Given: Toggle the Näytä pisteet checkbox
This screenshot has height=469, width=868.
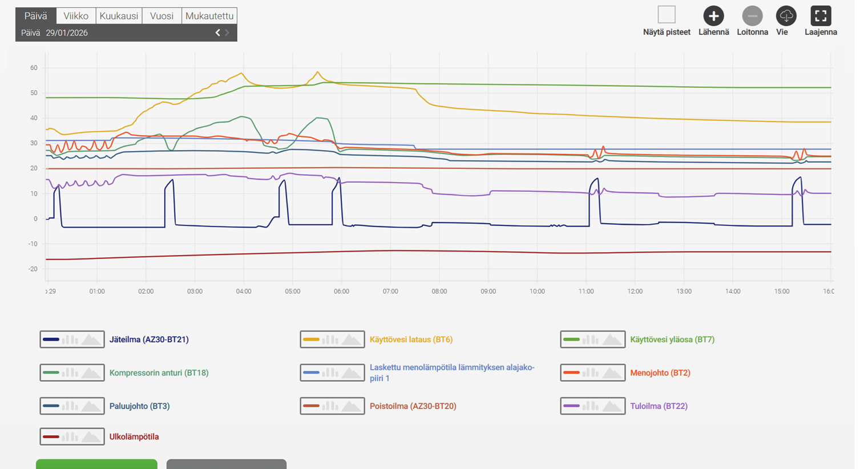Looking at the screenshot, I should (x=667, y=15).
